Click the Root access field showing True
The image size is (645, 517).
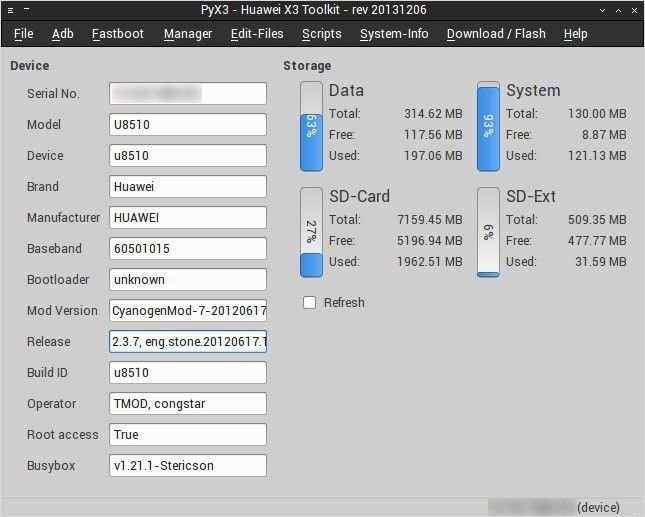188,434
